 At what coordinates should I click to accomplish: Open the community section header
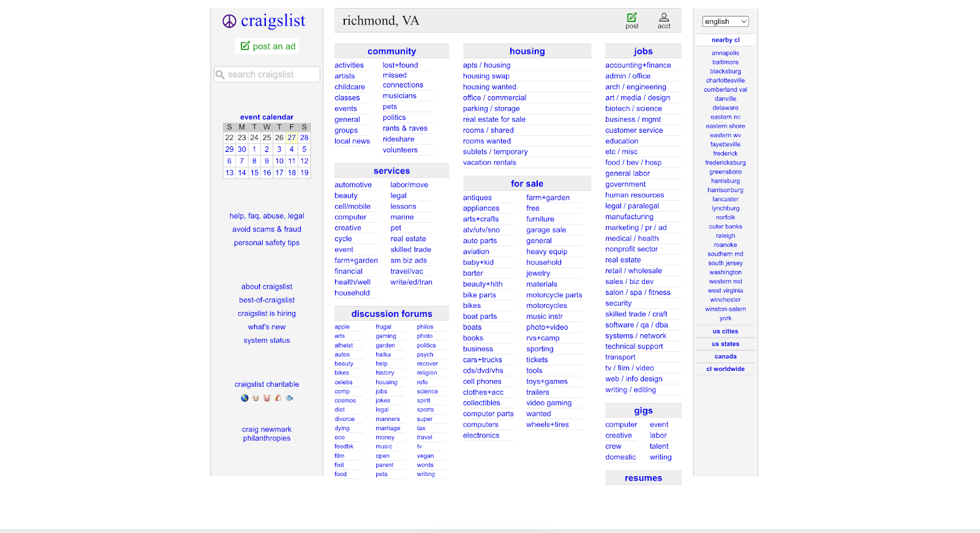391,51
